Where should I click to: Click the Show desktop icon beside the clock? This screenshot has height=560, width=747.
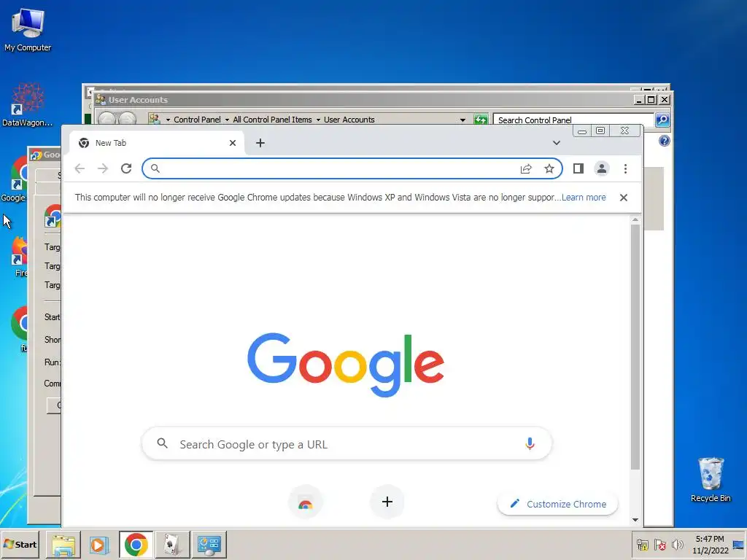[738, 544]
